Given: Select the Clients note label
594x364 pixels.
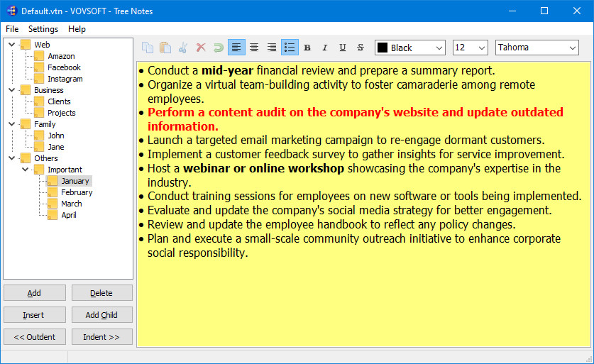Looking at the screenshot, I should click(59, 101).
